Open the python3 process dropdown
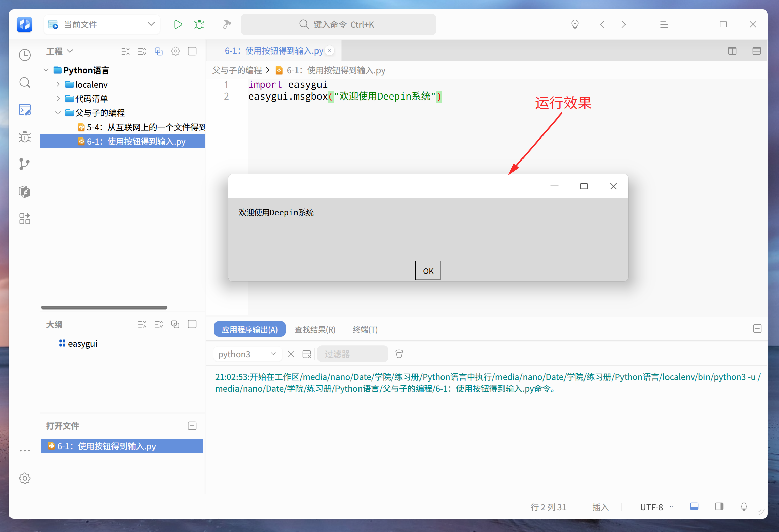This screenshot has width=779, height=532. (x=247, y=354)
